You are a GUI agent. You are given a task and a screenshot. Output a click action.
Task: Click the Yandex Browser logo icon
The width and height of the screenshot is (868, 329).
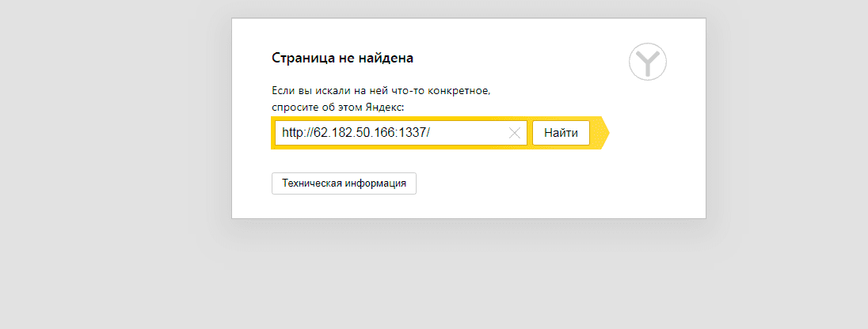point(648,62)
